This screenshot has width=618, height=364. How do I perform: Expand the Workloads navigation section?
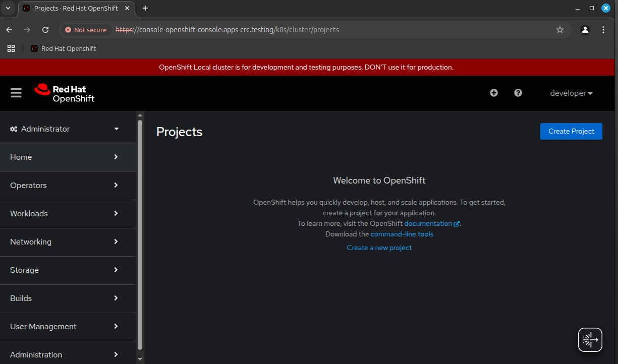pyautogui.click(x=68, y=214)
